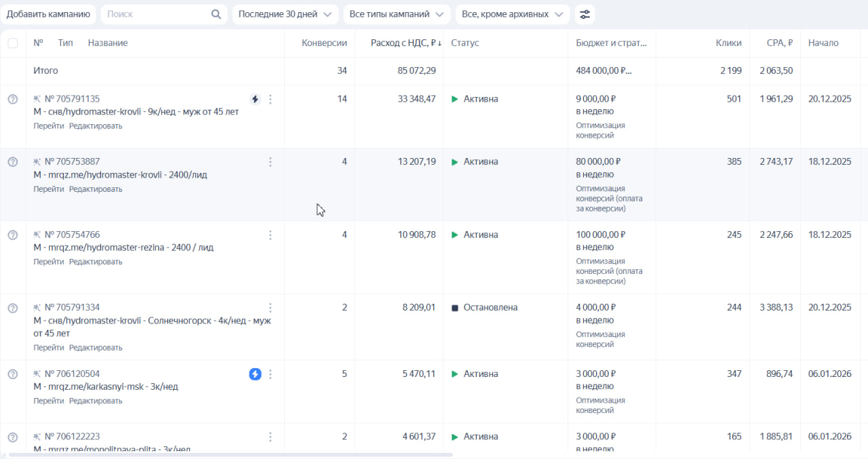Click the filter settings sliders icon
This screenshot has width=868, height=459.
coord(585,14)
